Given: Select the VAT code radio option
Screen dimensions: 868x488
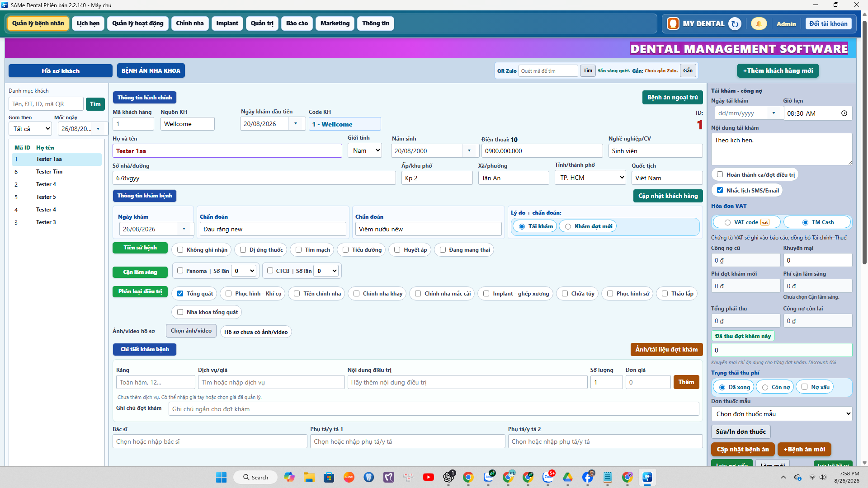Looking at the screenshot, I should tap(727, 222).
